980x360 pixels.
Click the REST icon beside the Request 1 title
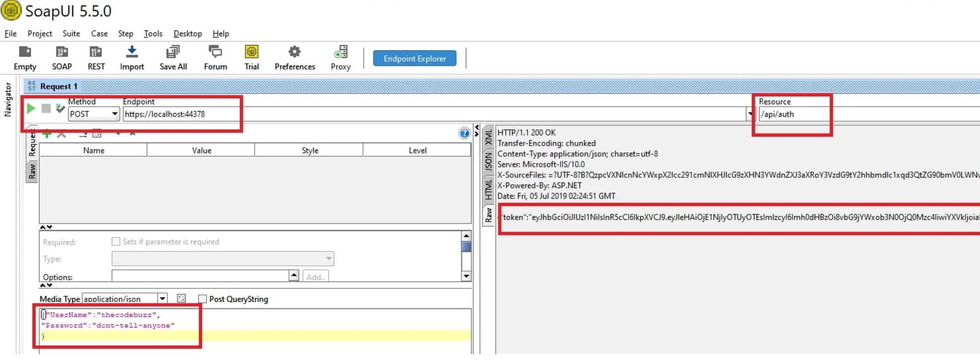[32, 86]
